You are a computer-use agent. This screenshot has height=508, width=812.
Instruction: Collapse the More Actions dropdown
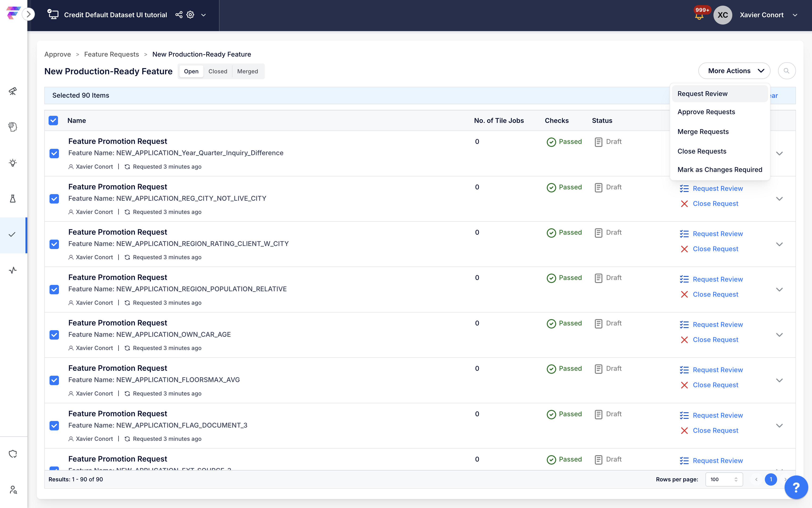pyautogui.click(x=734, y=71)
